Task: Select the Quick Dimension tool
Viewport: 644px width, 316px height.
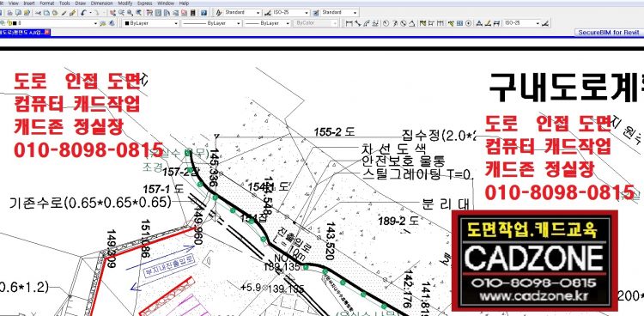Action: point(422,23)
